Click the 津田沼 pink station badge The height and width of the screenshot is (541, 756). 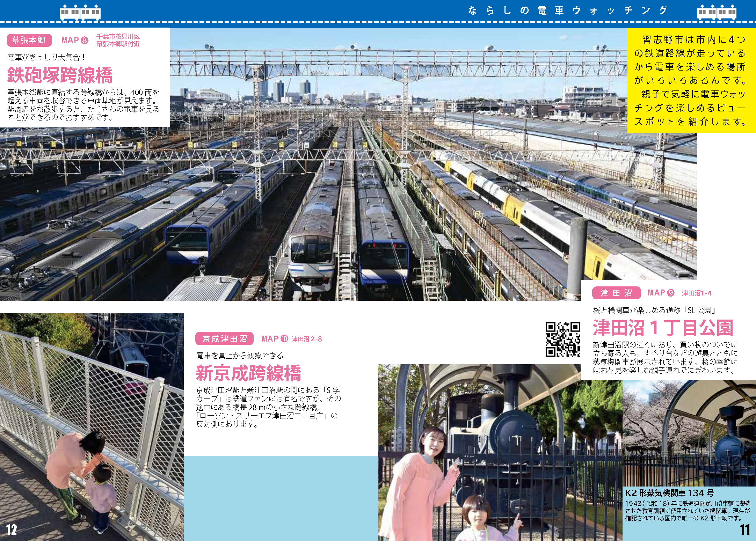point(616,293)
